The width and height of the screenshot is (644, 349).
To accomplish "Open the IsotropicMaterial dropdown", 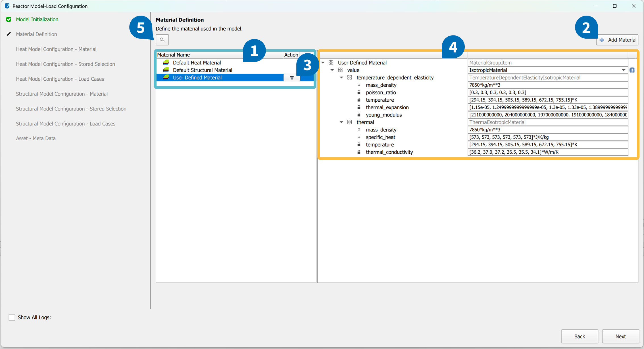I will 623,70.
